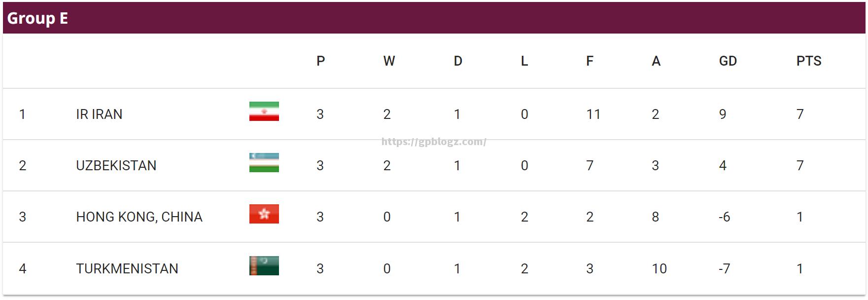Click IR Iran's goals-for value 11
Screen dimensions: 868x300
pyautogui.click(x=593, y=114)
